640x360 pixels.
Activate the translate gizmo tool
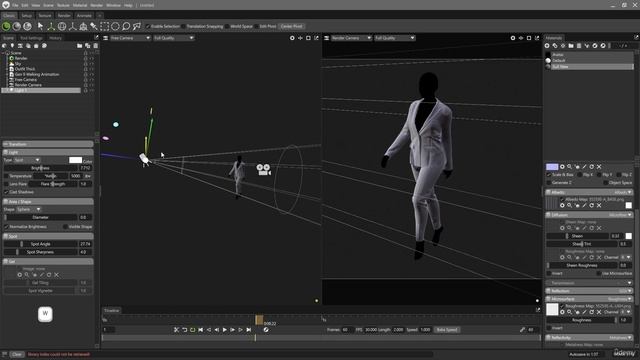point(51,27)
